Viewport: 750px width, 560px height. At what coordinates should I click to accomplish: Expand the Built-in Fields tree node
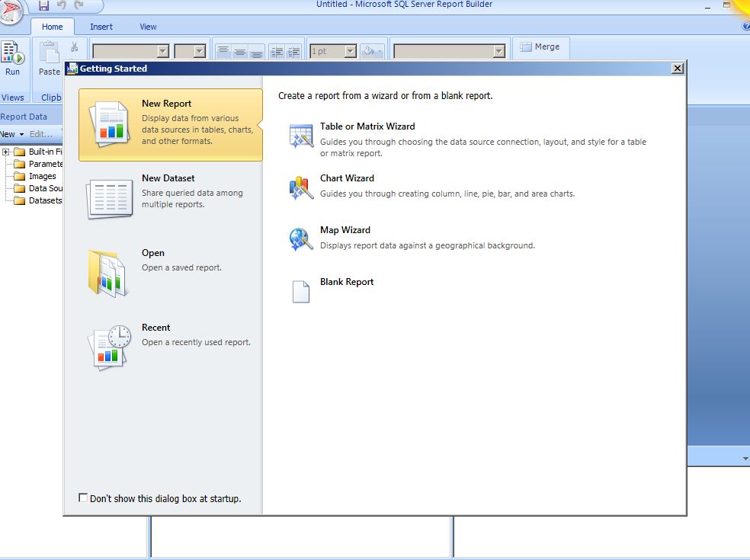click(x=6, y=152)
